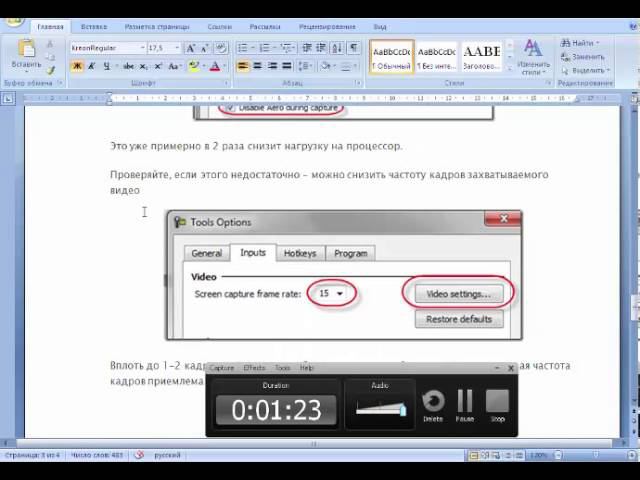Decrease paragraph indent
Viewport: 640px width, 480px height.
307,48
